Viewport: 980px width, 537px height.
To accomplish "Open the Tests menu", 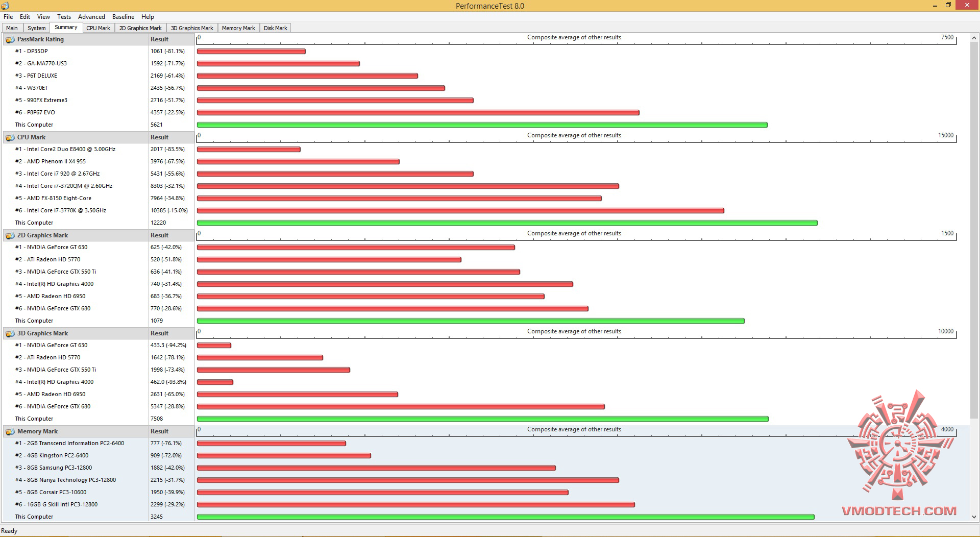I will click(x=64, y=17).
